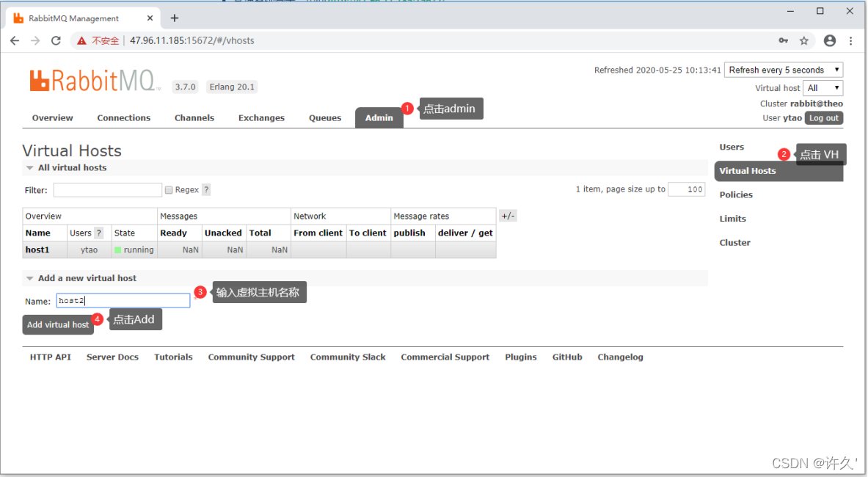Go to the Overview tab
The image size is (868, 477).
click(53, 118)
